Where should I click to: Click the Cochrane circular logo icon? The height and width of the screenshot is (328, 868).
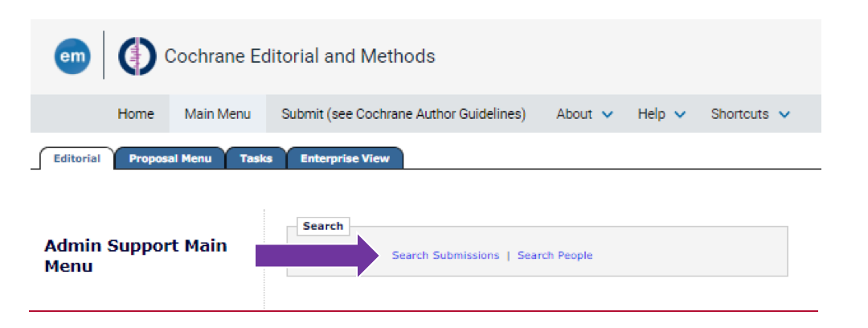click(137, 56)
